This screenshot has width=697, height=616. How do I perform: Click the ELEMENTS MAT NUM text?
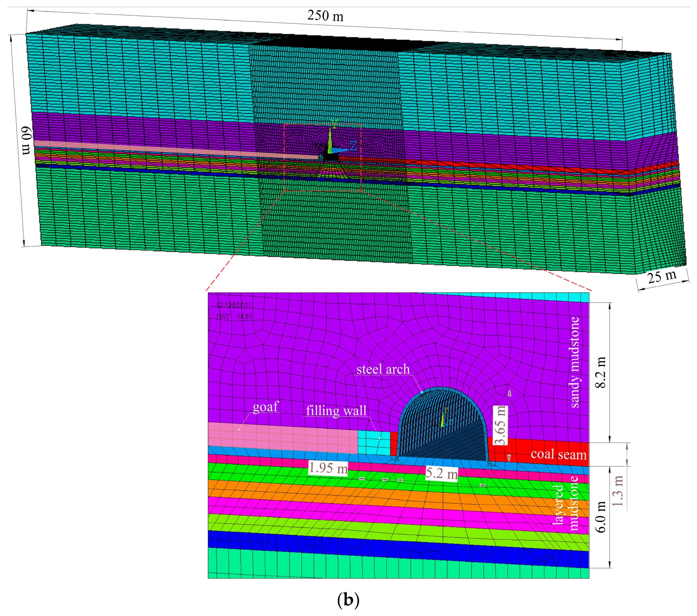point(234,311)
